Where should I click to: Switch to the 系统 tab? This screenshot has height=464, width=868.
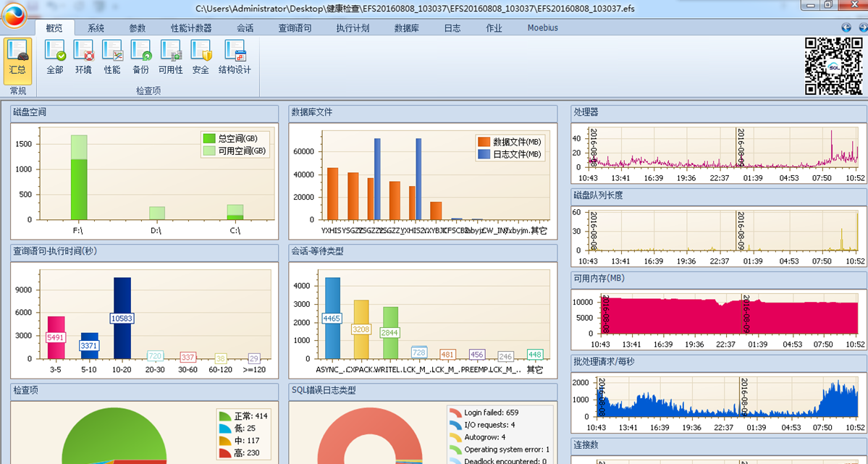point(96,28)
